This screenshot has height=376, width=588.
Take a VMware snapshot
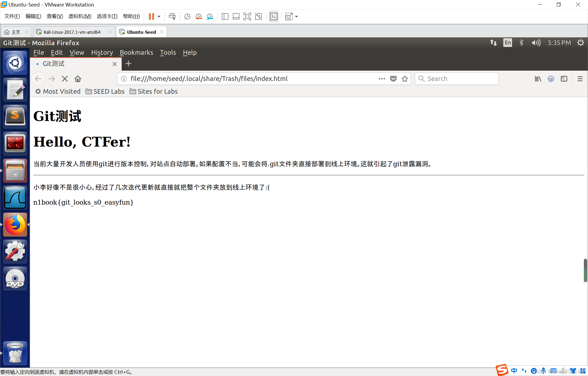coord(187,17)
